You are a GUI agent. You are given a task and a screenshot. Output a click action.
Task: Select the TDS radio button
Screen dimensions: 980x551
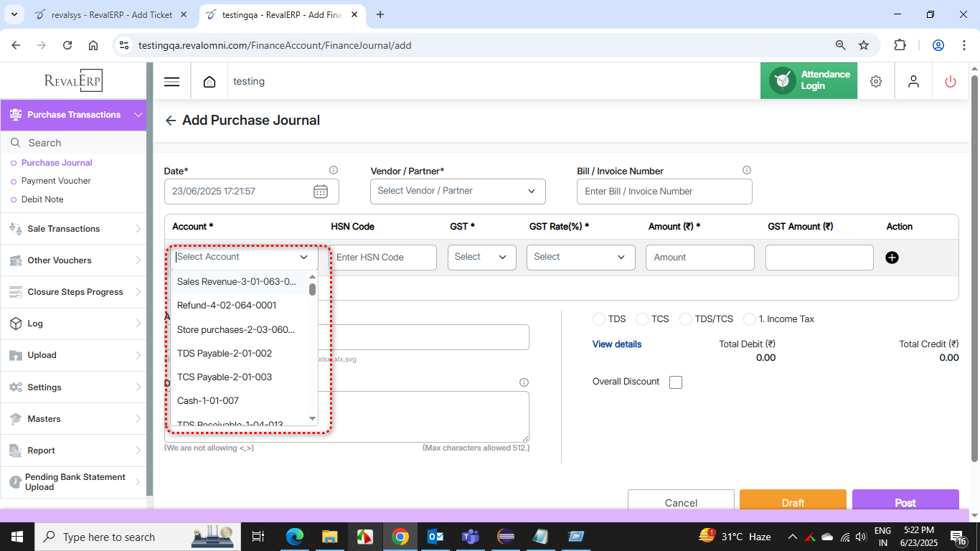click(599, 319)
